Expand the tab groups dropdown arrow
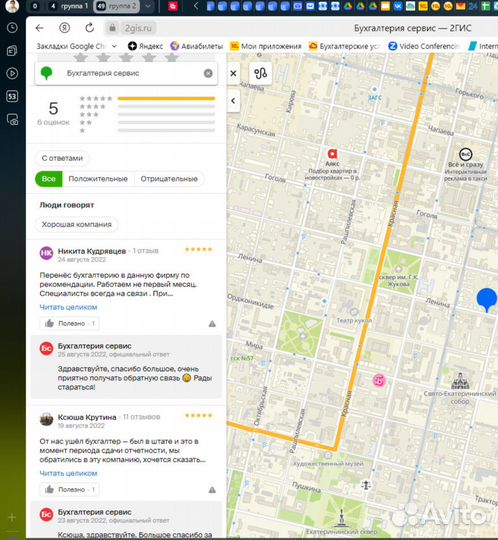This screenshot has width=498, height=540. 148,6
